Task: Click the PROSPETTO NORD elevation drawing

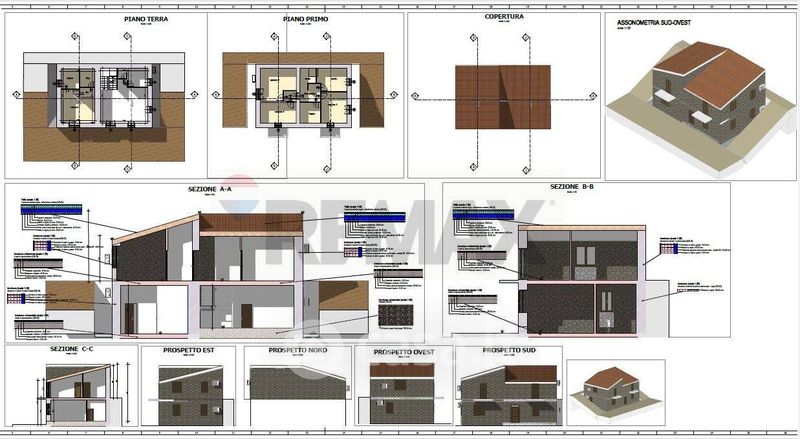Action: (297, 397)
